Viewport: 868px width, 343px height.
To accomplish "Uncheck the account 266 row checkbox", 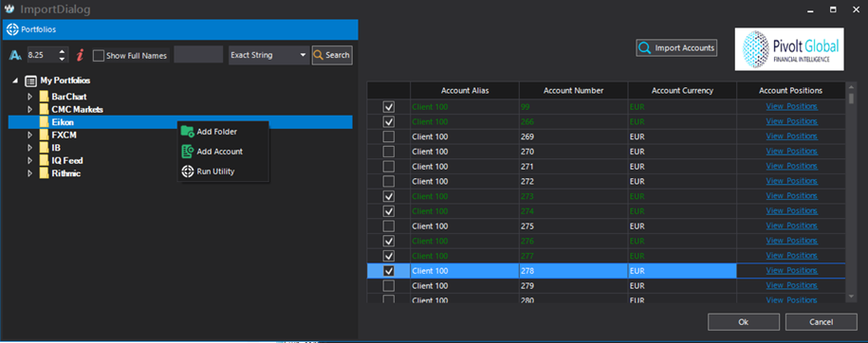I will click(389, 121).
